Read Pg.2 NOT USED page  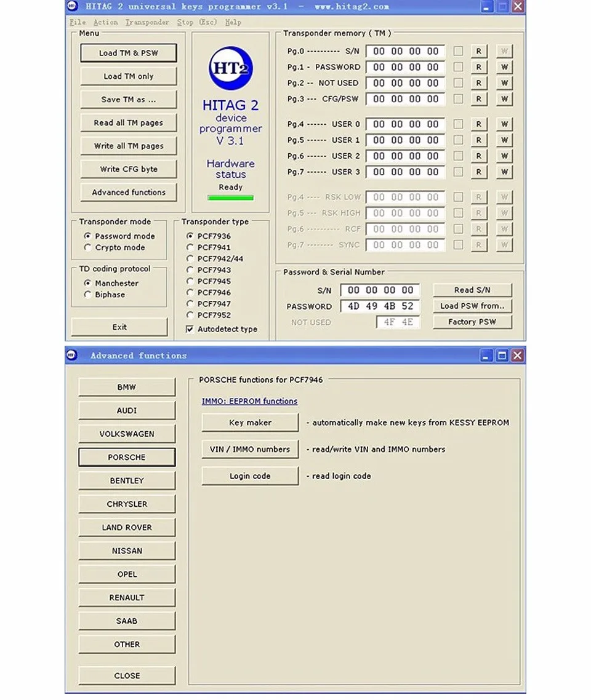point(478,83)
